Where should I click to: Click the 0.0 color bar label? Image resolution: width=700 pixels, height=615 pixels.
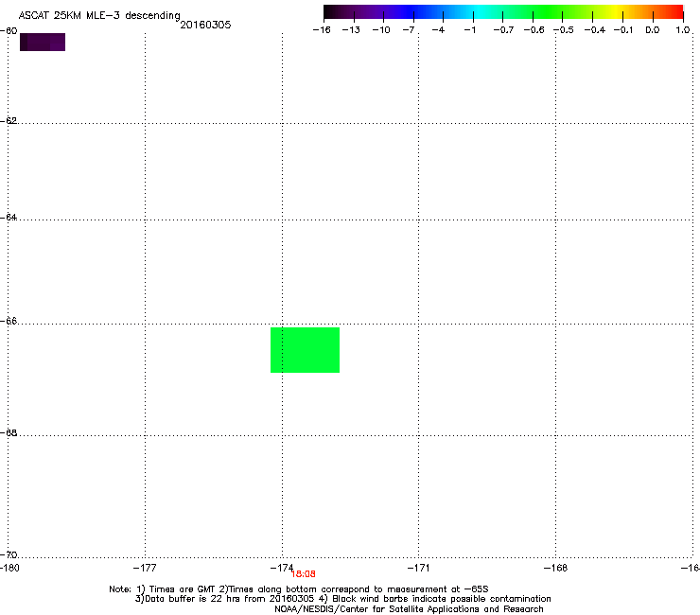point(653,30)
